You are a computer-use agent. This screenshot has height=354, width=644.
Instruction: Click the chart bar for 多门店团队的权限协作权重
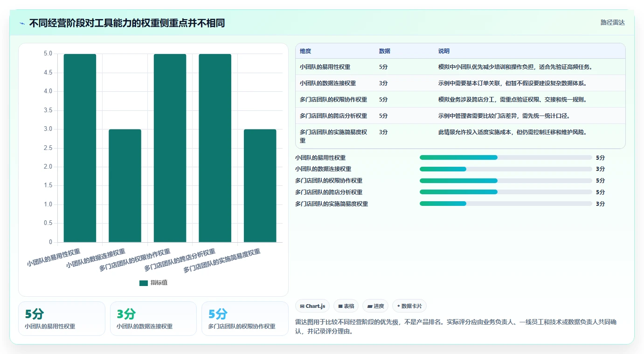(x=170, y=148)
